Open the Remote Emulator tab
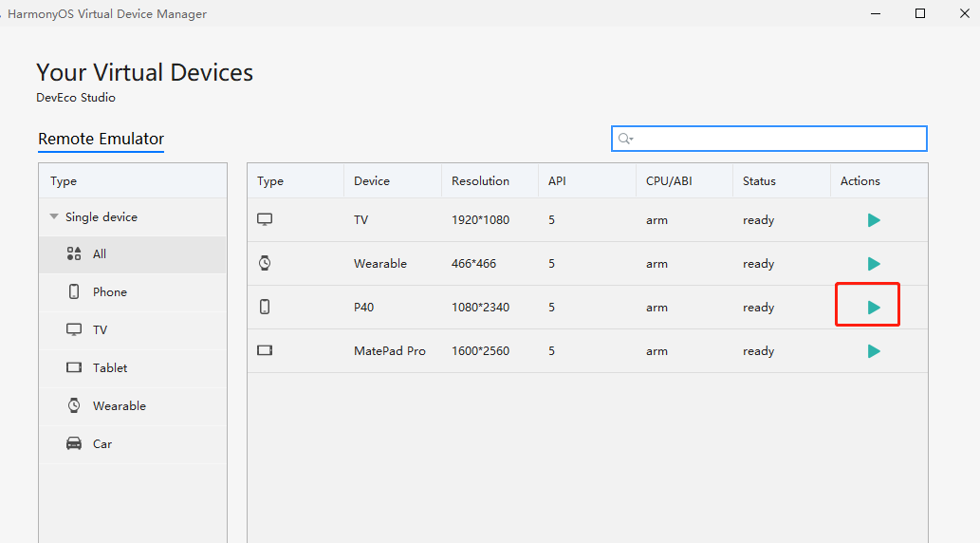The height and width of the screenshot is (543, 980). pos(101,139)
